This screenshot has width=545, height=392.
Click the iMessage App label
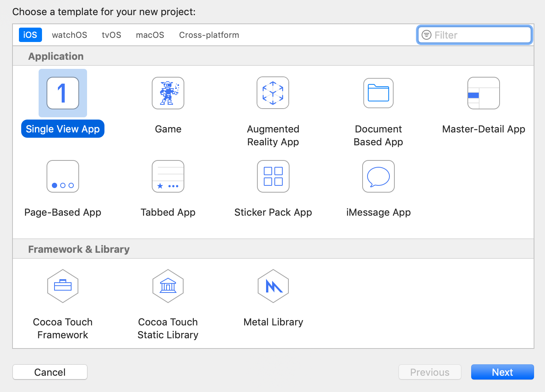tap(378, 212)
